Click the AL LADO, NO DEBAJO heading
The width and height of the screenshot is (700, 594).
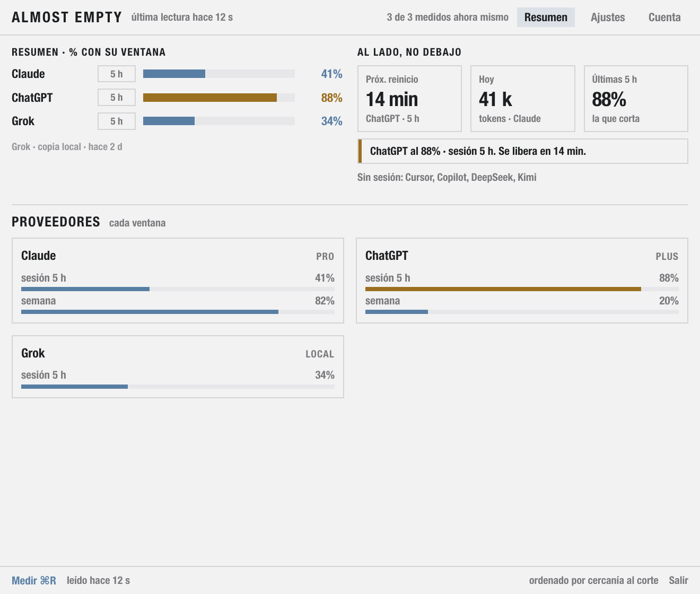click(x=409, y=52)
